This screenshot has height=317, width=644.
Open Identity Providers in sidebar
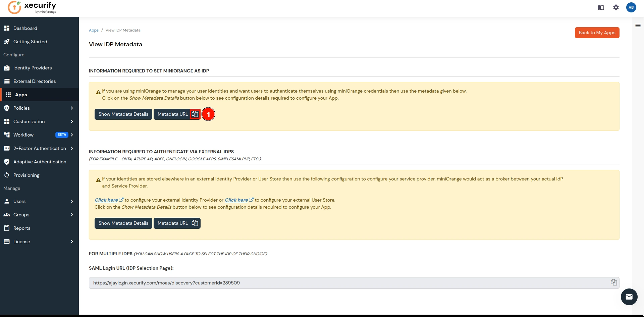click(33, 68)
